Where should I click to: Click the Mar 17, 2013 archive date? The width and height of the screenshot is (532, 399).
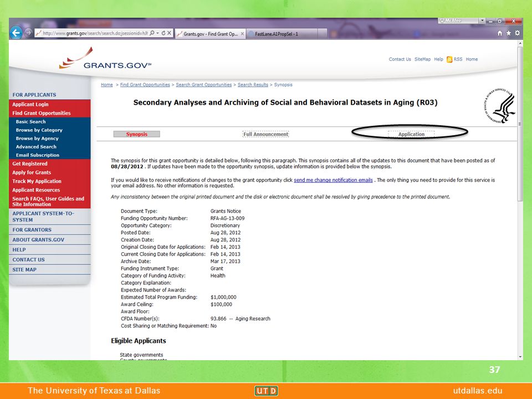(x=226, y=262)
